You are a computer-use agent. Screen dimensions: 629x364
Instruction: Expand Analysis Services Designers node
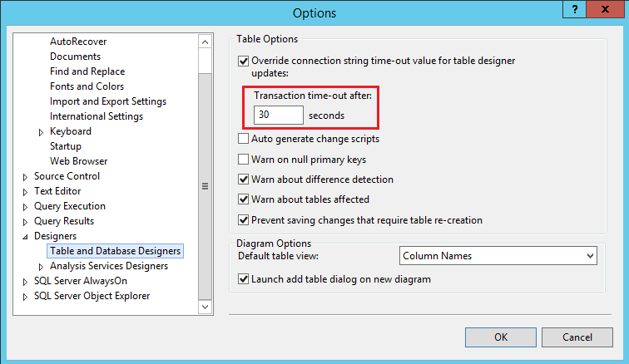(42, 266)
